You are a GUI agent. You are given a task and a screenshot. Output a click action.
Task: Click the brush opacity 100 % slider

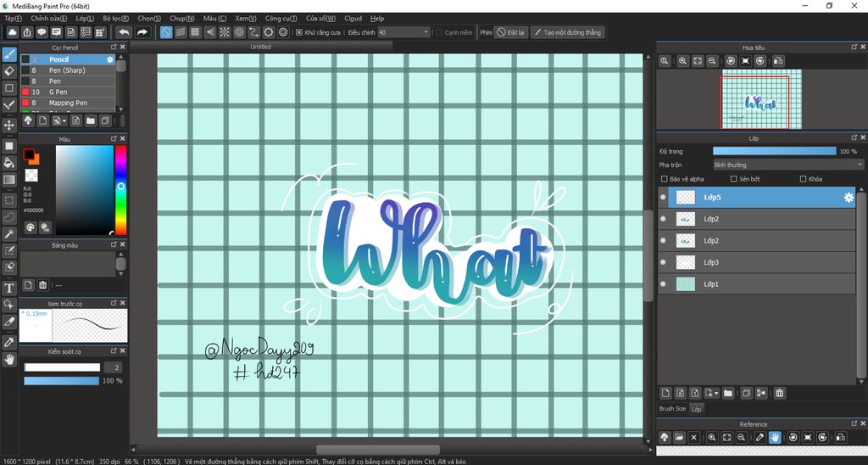pyautogui.click(x=61, y=381)
